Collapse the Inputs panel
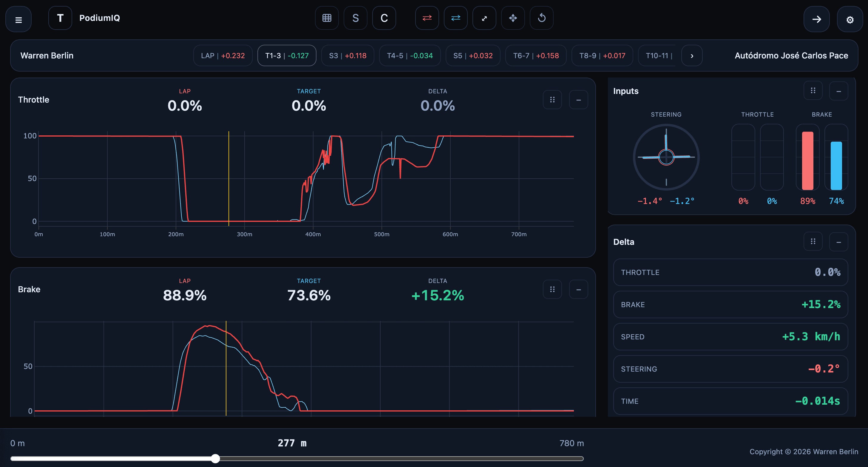Viewport: 868px width, 467px height. (839, 91)
